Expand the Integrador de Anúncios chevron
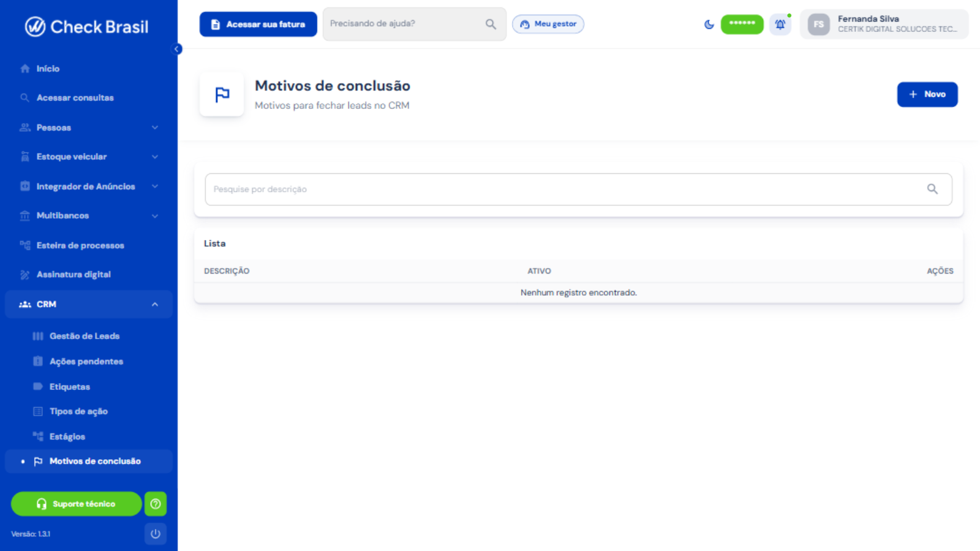Screen dimensions: 980x551 (155, 186)
